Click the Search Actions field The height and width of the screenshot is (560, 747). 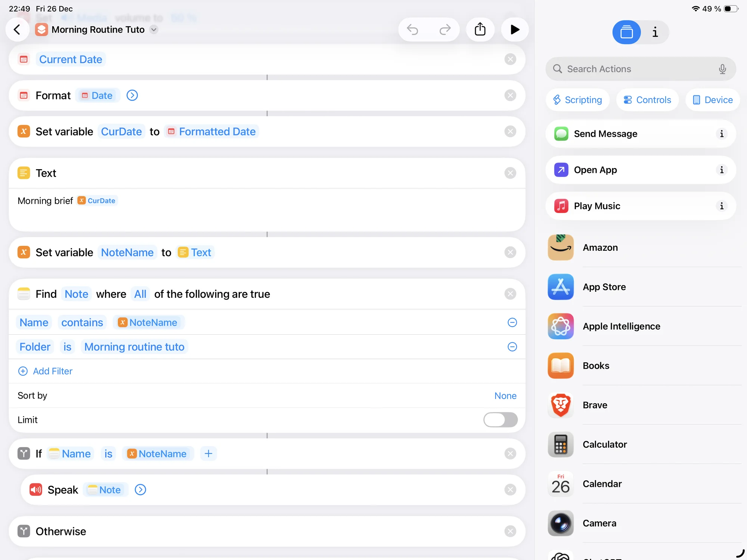pos(635,69)
